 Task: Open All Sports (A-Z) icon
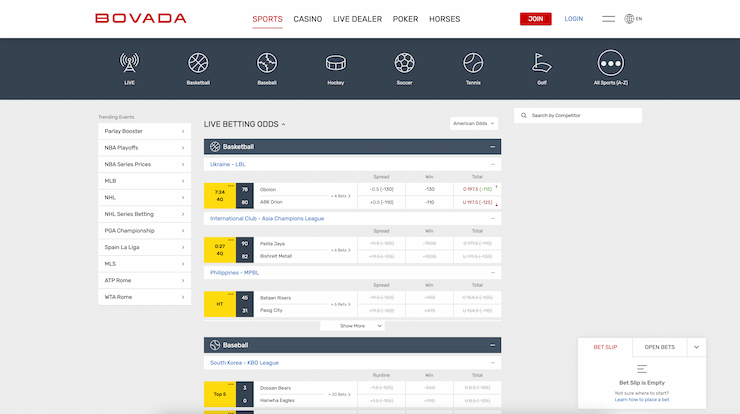(x=611, y=63)
